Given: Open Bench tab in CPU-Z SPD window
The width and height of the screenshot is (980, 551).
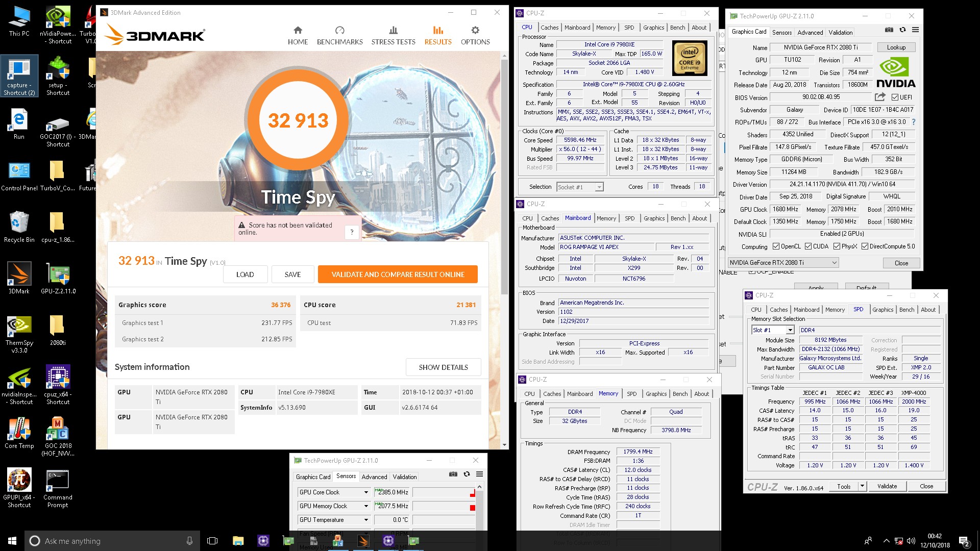Looking at the screenshot, I should (x=906, y=310).
